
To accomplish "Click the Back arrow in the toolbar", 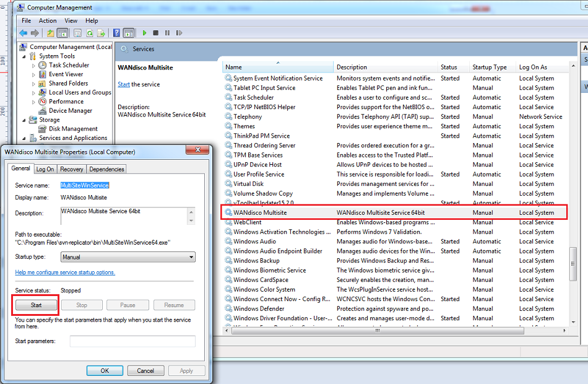I will coord(24,33).
